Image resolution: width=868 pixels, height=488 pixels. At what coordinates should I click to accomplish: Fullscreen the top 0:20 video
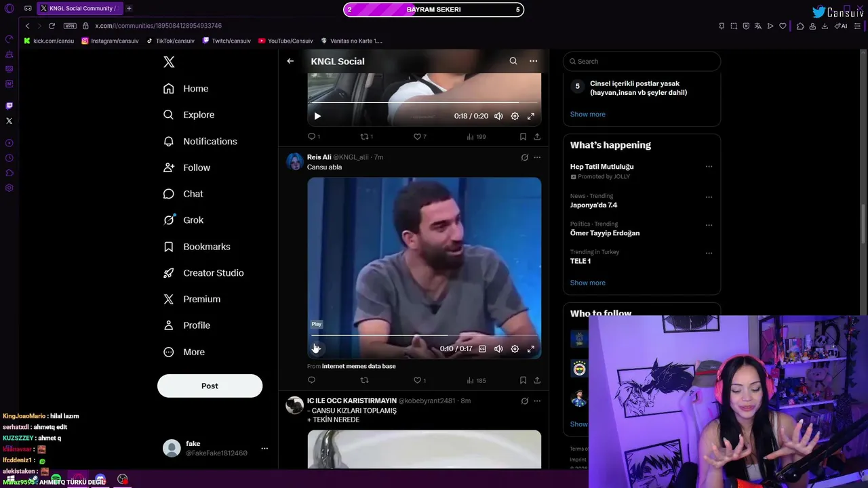pos(531,116)
